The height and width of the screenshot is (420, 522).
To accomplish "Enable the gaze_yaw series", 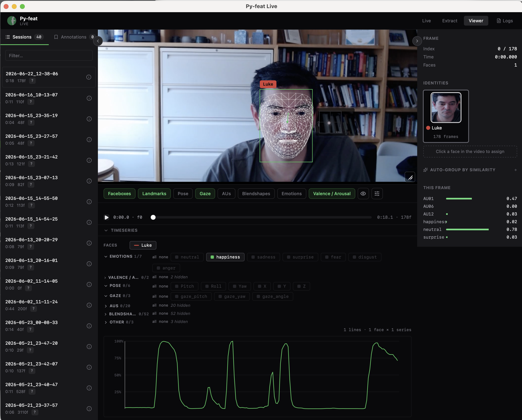I will [232, 296].
